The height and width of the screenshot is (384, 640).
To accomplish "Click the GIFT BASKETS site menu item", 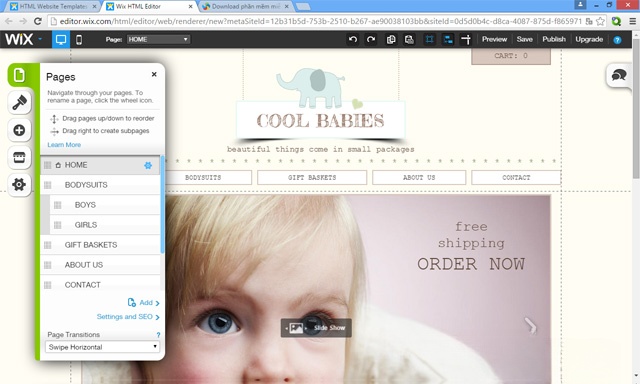I will click(312, 178).
